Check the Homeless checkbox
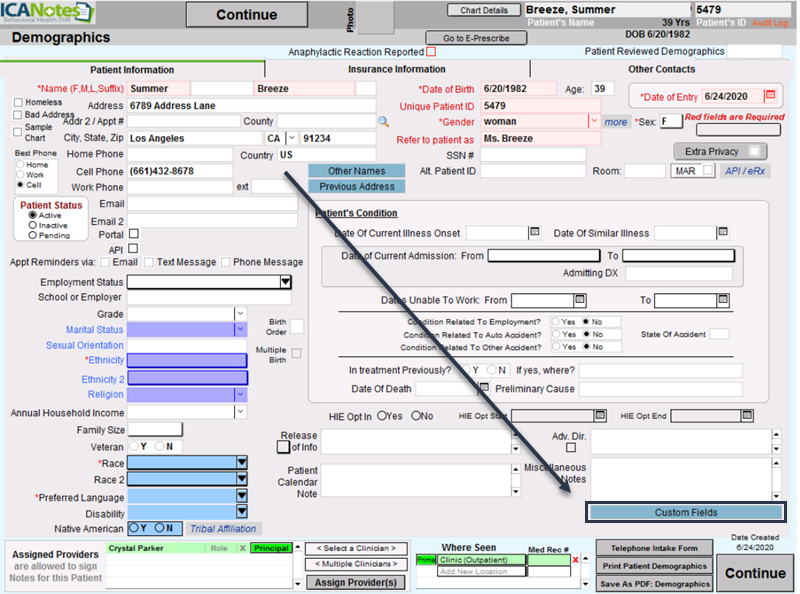The image size is (800, 594). tap(18, 102)
